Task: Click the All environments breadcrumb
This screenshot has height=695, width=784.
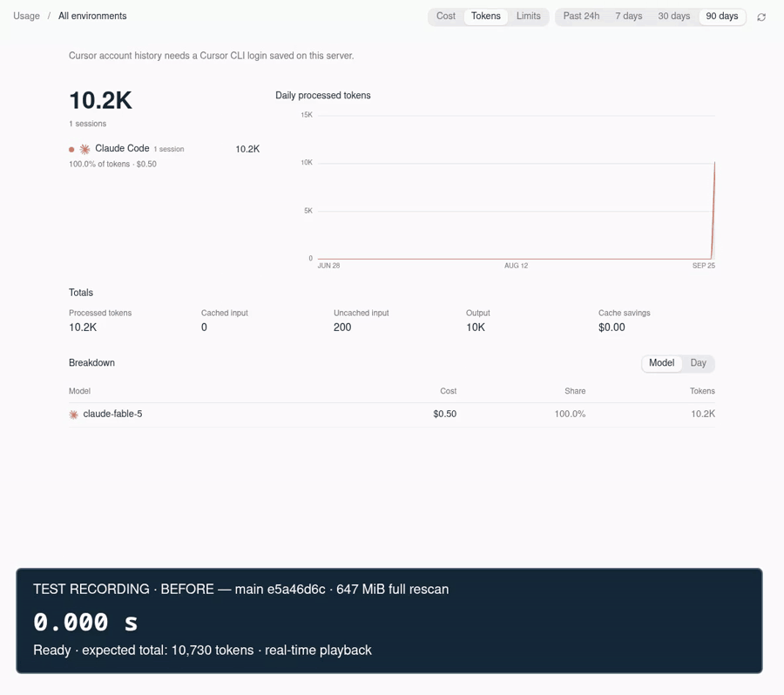Action: 92,16
